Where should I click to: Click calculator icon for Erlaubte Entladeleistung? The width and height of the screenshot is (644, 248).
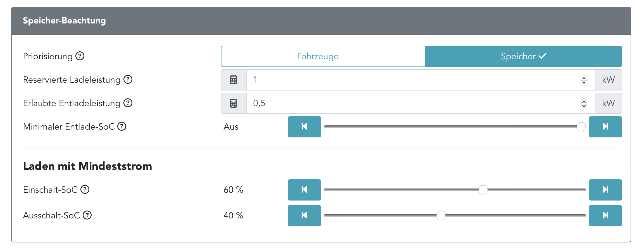[x=233, y=103]
